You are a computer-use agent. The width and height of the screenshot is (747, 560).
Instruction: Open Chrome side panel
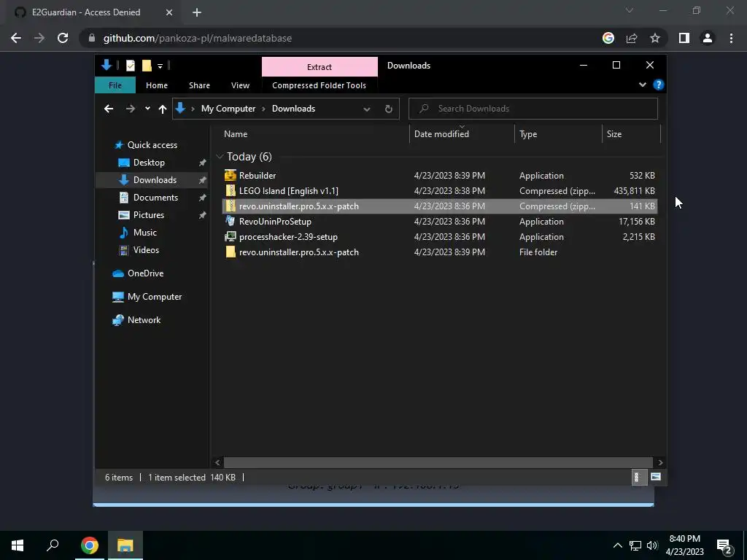point(684,38)
